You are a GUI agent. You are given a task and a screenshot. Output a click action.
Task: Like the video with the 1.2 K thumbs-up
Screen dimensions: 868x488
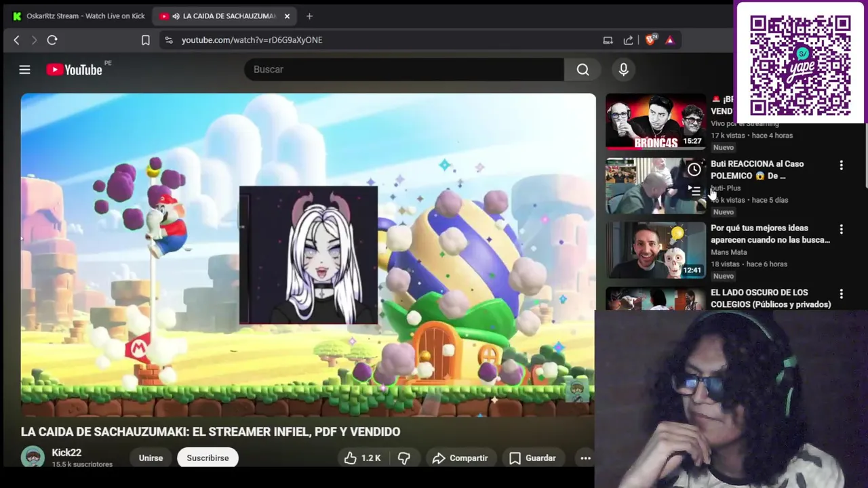point(362,458)
